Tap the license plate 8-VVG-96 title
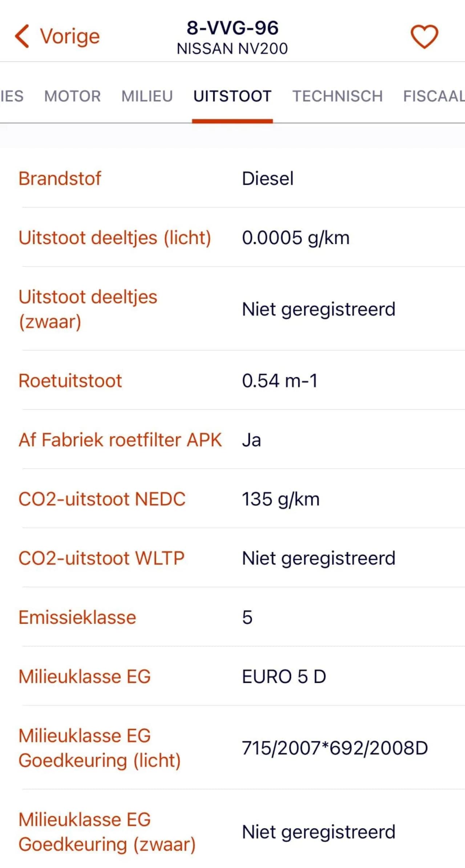 click(x=232, y=28)
